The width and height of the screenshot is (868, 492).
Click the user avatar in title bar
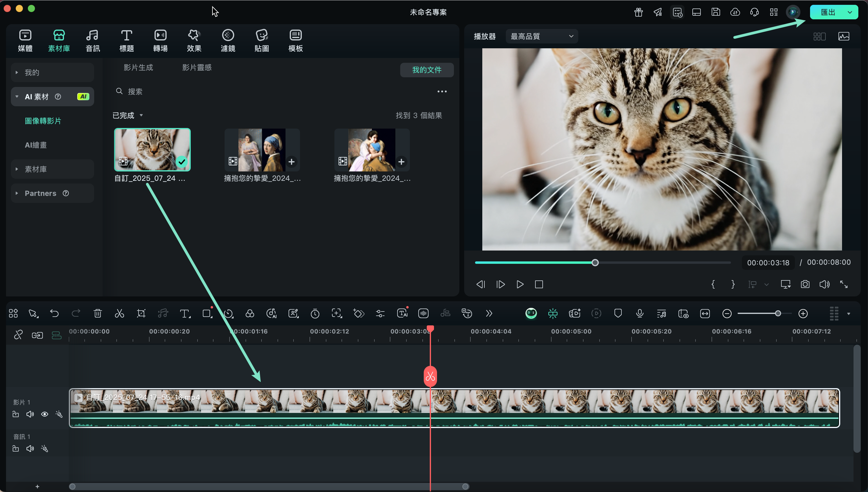click(x=793, y=12)
